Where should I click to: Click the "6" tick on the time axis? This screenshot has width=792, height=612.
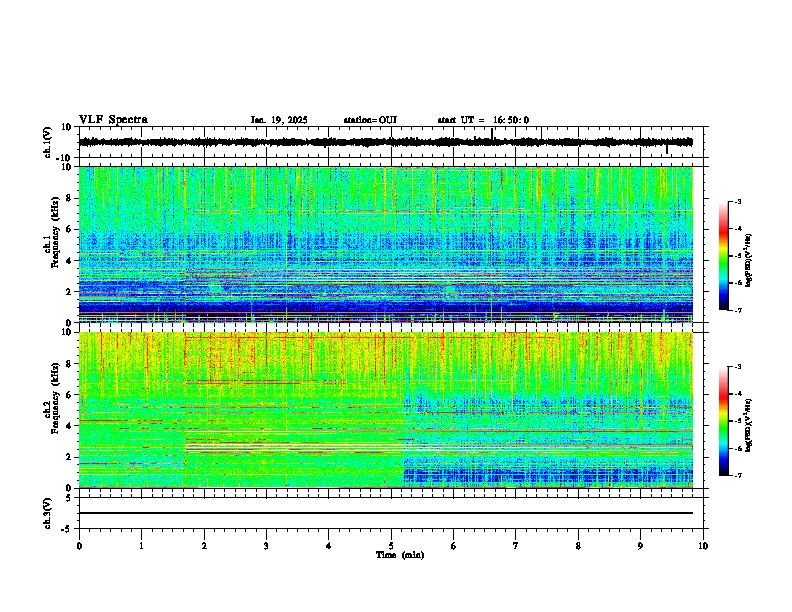pyautogui.click(x=454, y=546)
